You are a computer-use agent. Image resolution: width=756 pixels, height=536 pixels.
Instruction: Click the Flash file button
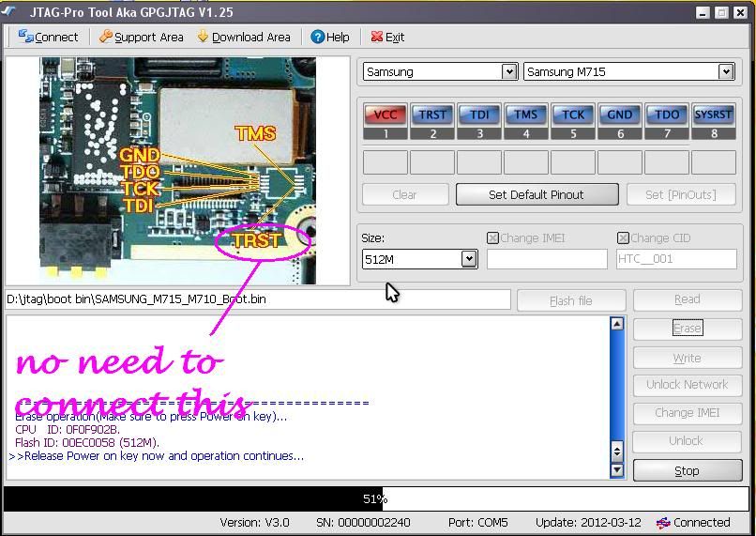pyautogui.click(x=571, y=300)
